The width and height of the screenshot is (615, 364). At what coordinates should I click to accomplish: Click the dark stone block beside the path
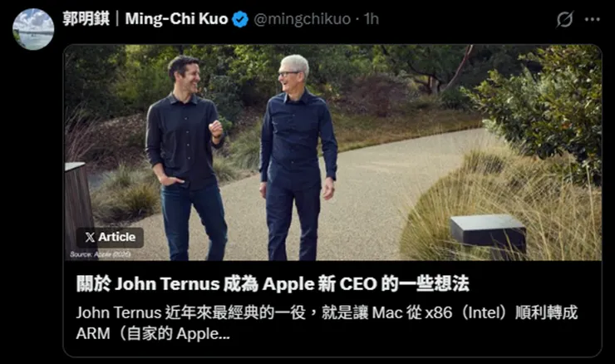click(x=489, y=234)
